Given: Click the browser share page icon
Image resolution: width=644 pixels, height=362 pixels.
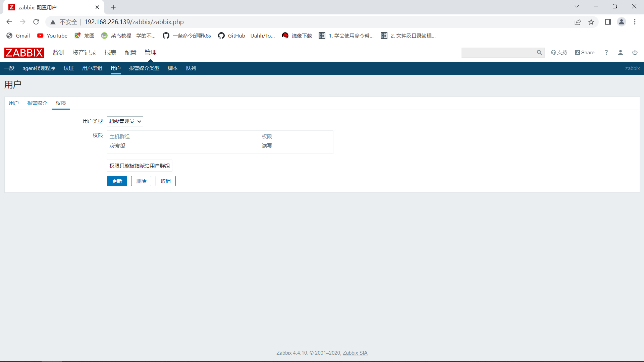Looking at the screenshot, I should tap(578, 22).
